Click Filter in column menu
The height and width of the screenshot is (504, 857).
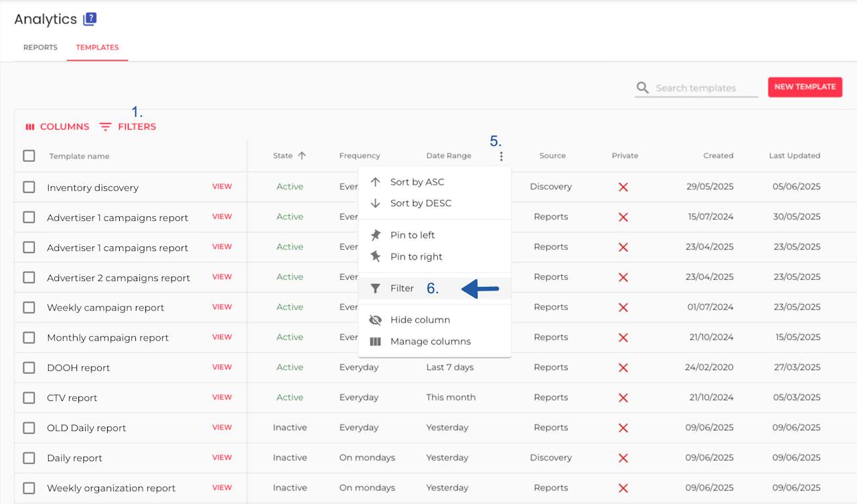click(x=402, y=288)
